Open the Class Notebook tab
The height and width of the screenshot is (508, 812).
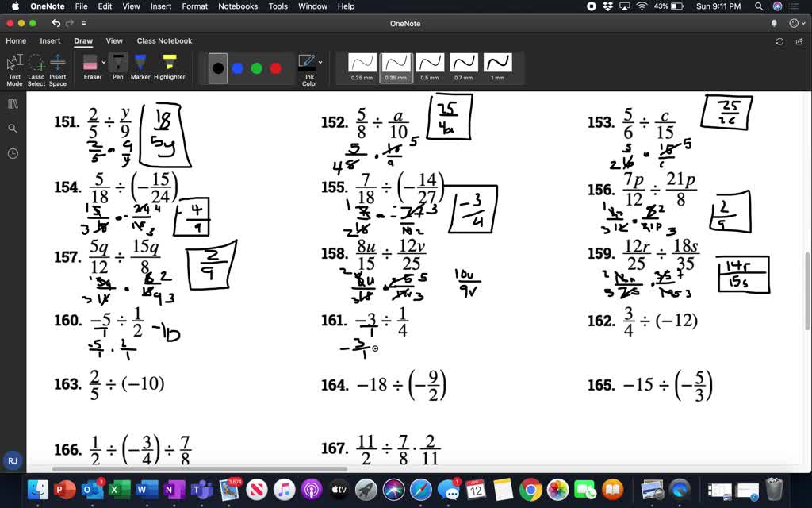point(164,40)
